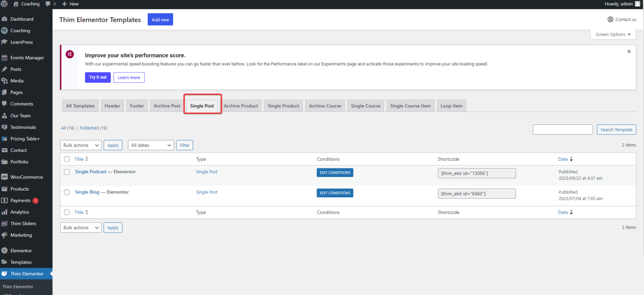644x295 pixels.
Task: Select shortcode field with id 8460
Action: click(477, 193)
